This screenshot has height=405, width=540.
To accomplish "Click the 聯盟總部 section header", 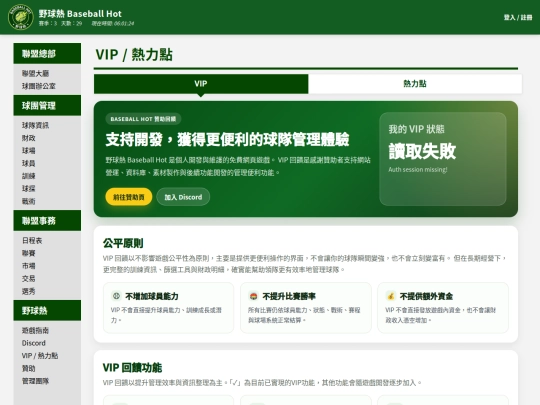I will click(x=47, y=54).
